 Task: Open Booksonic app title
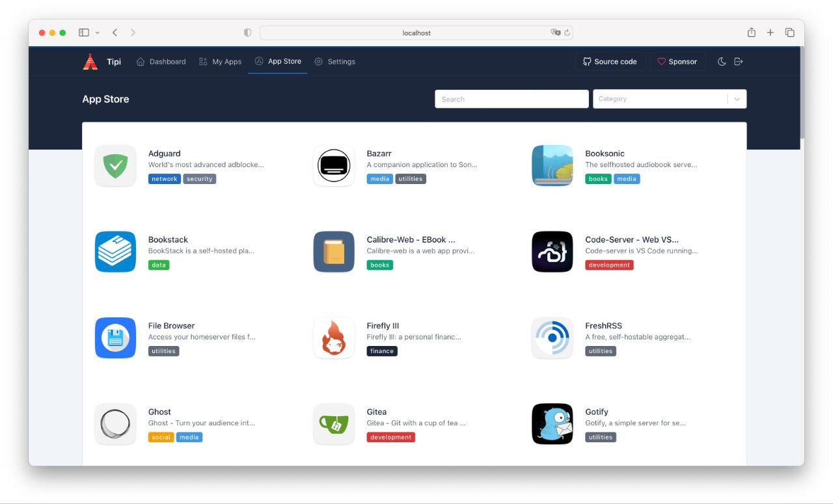(605, 154)
